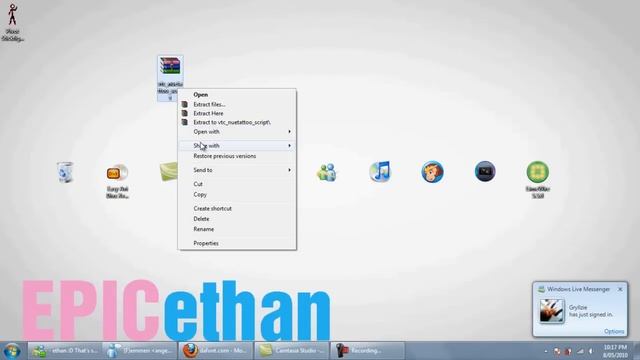Click the 'has just signed in' notification text
The image size is (640, 360).
click(591, 315)
